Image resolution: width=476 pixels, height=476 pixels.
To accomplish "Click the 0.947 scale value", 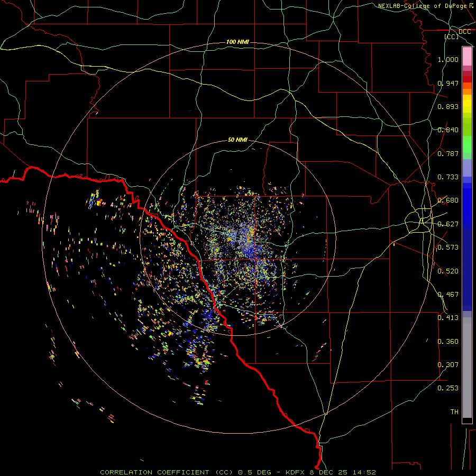I will 448,83.
